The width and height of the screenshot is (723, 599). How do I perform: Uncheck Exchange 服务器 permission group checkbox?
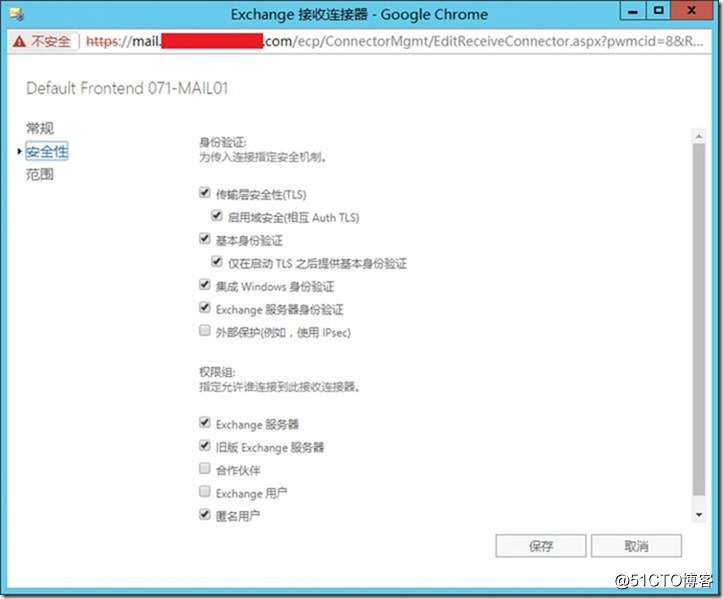205,422
